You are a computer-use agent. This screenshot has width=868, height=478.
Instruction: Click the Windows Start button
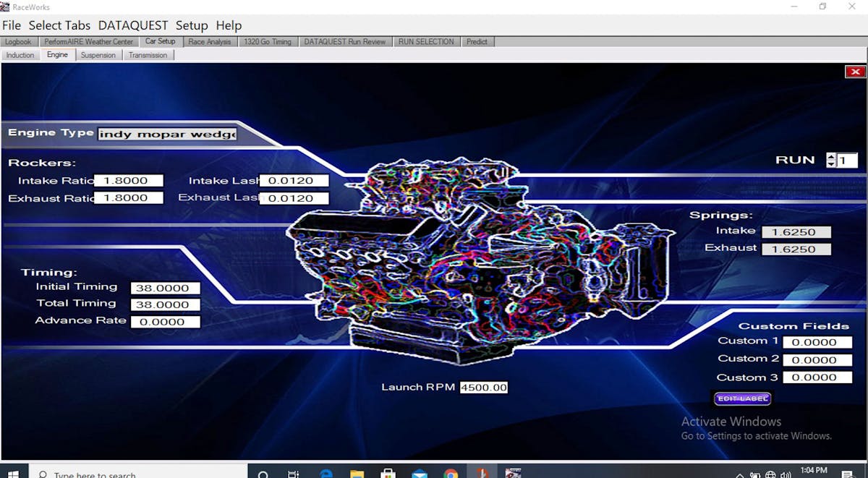click(x=13, y=474)
